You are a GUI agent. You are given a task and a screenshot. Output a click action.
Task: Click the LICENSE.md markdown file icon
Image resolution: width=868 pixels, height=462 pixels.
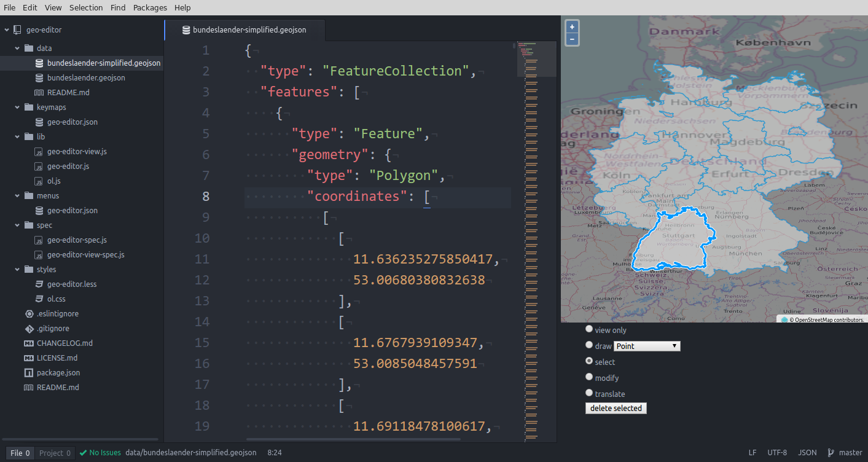point(29,358)
